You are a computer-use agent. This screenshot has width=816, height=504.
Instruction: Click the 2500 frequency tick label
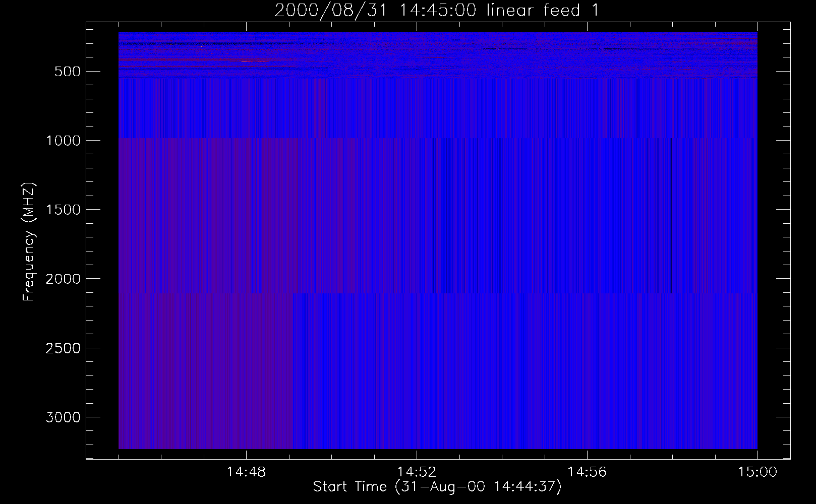point(63,348)
